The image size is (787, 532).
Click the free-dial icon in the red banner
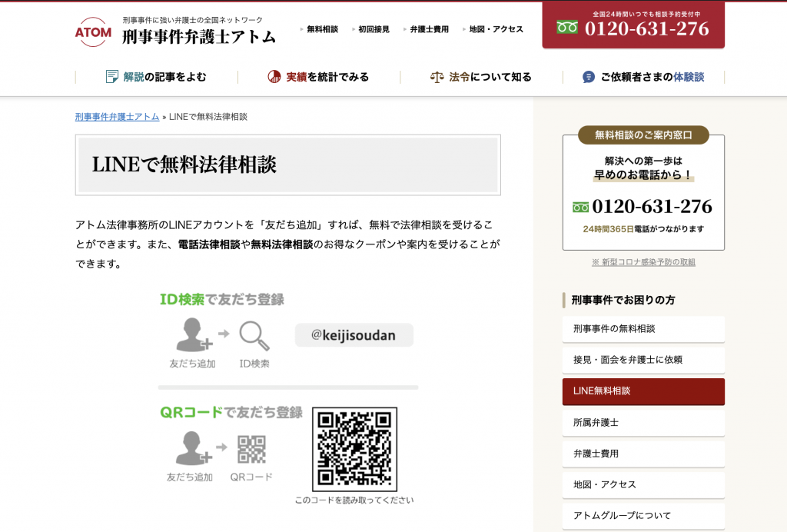coord(567,27)
